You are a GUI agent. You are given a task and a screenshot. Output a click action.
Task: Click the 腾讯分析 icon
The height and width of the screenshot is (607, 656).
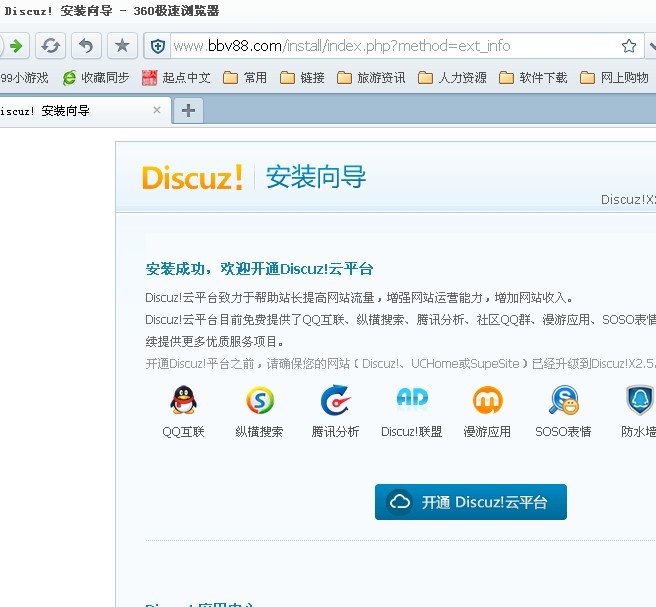(x=336, y=400)
